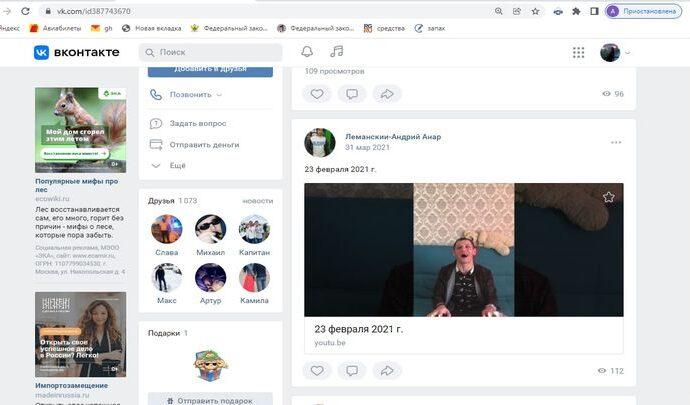Open the Импортозамещение ad image
Viewport: 690px width, 405px height.
81,334
